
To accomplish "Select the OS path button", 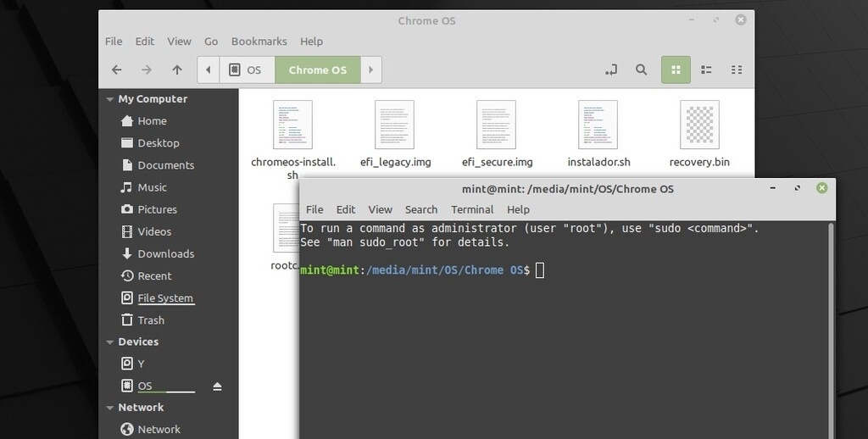I will (x=247, y=69).
